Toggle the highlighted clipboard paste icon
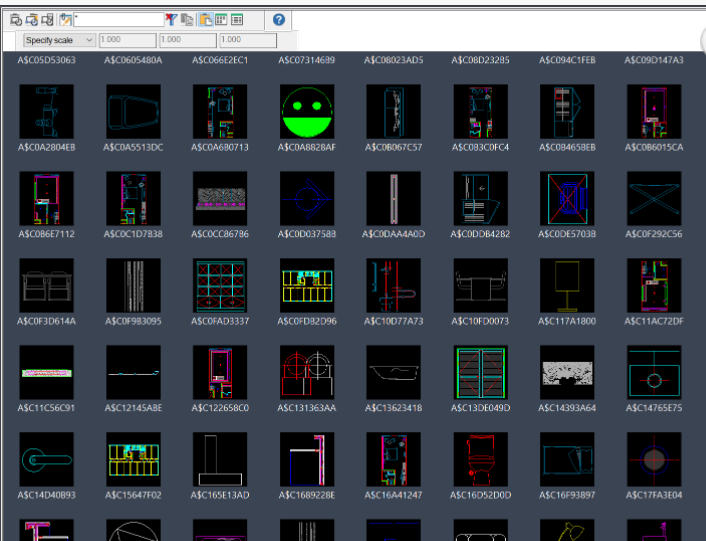The image size is (706, 541). [206, 19]
